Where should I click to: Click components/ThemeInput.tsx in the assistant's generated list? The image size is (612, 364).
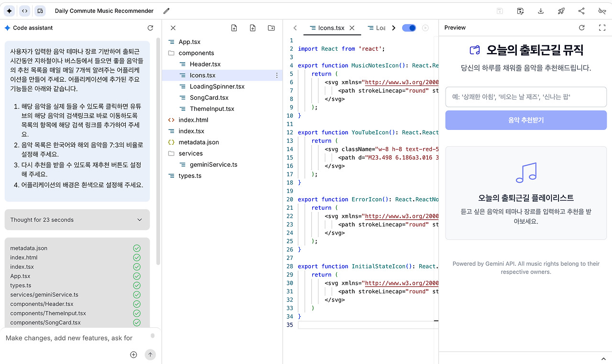(48, 313)
